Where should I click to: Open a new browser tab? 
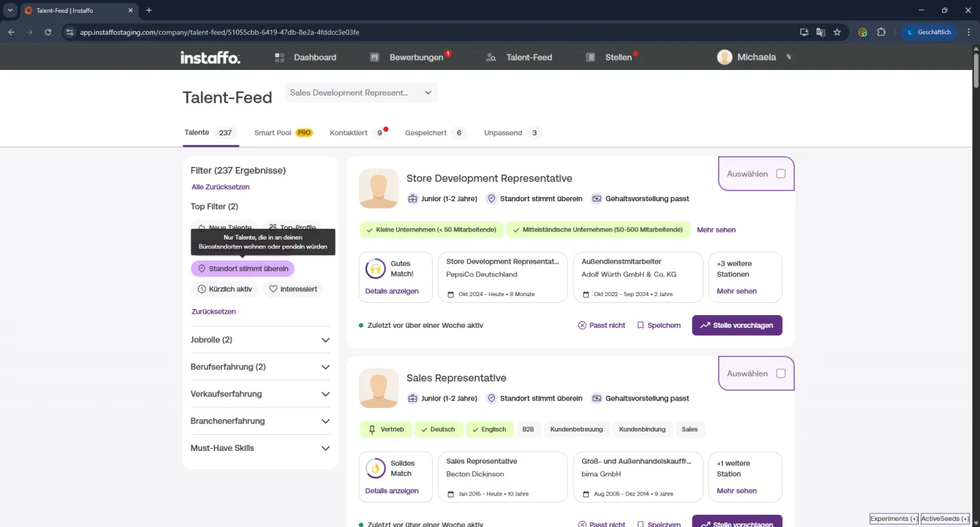click(x=149, y=10)
